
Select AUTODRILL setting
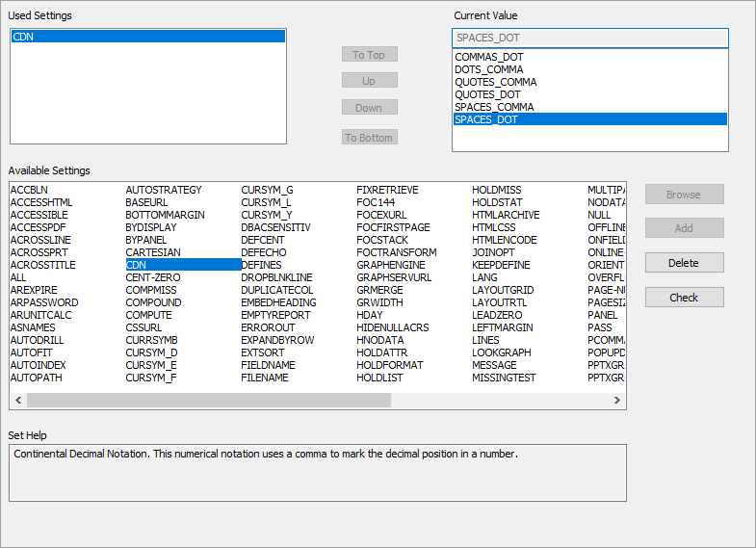38,340
